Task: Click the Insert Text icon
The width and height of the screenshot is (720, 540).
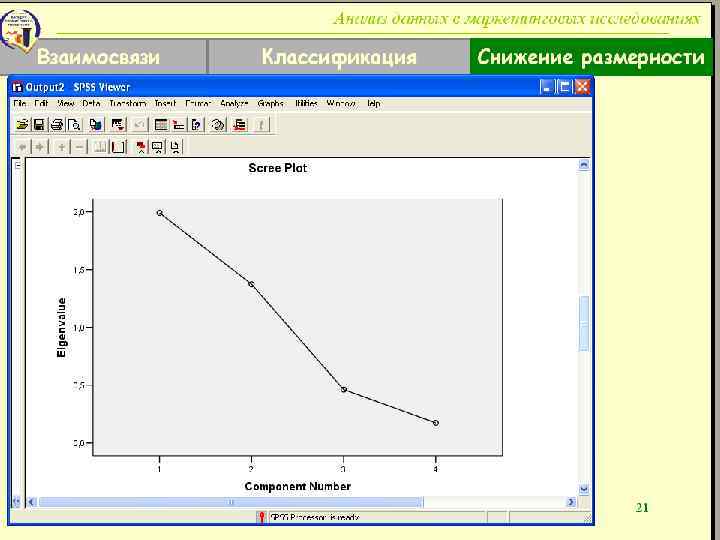Action: pos(175,147)
